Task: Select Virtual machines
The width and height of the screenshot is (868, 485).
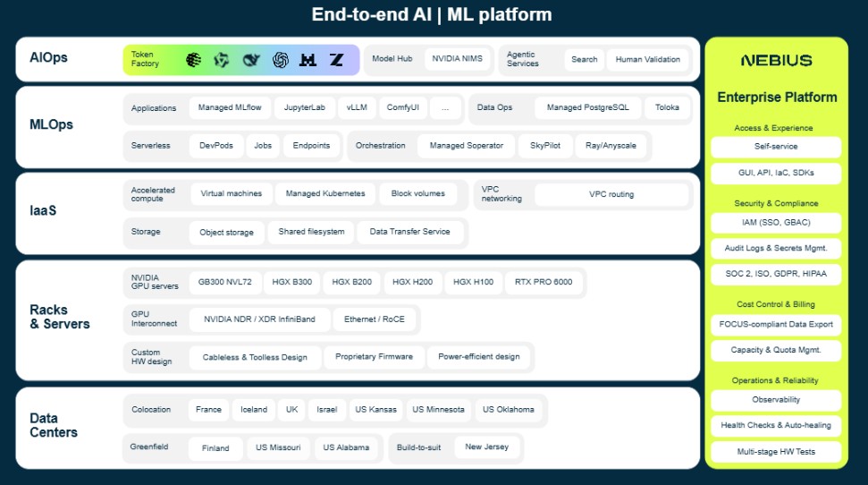Action: point(232,194)
